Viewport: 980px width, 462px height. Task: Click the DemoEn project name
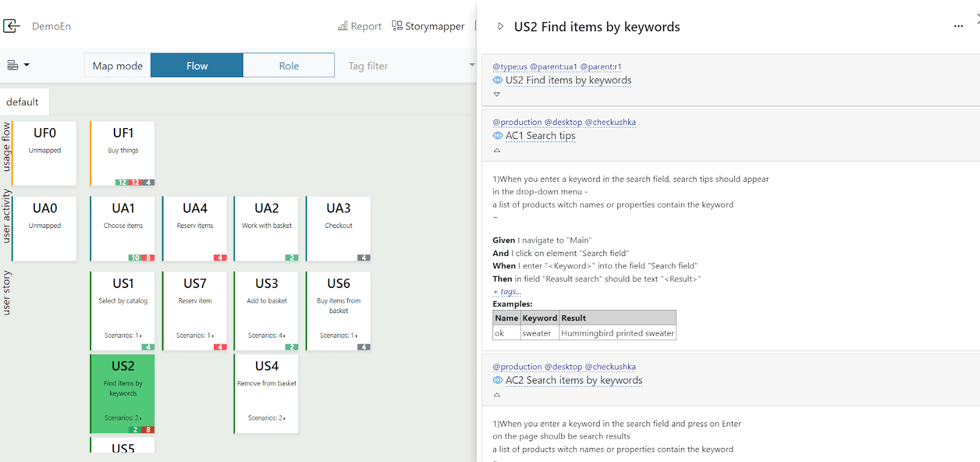coord(51,26)
